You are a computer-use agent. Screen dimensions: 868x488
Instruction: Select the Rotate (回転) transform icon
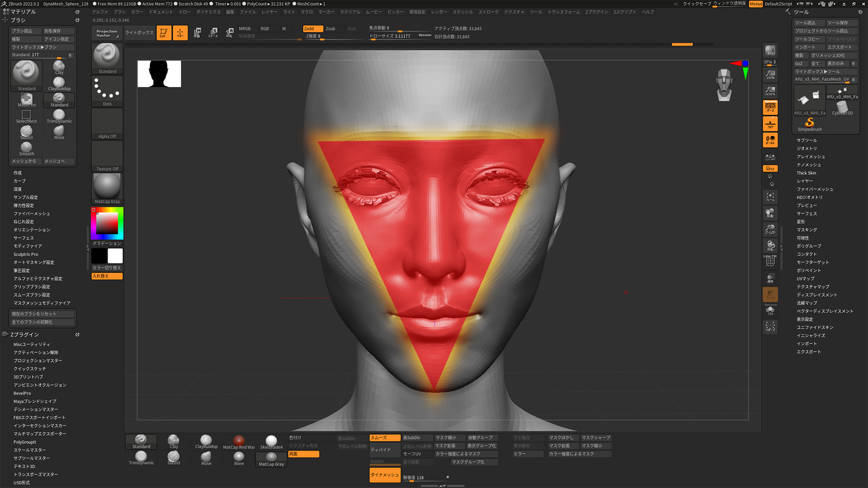tap(229, 33)
